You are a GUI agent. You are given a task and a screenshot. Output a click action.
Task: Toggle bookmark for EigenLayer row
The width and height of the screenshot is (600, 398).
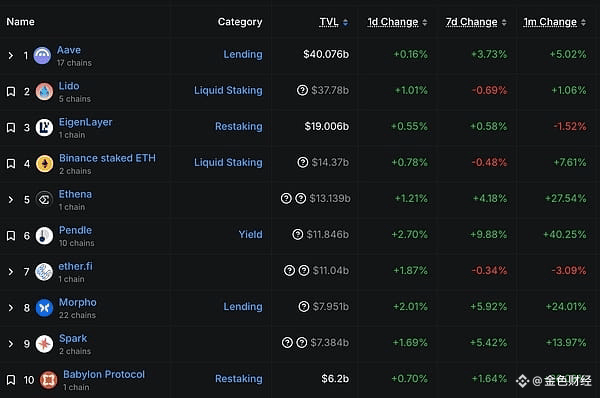(11, 127)
